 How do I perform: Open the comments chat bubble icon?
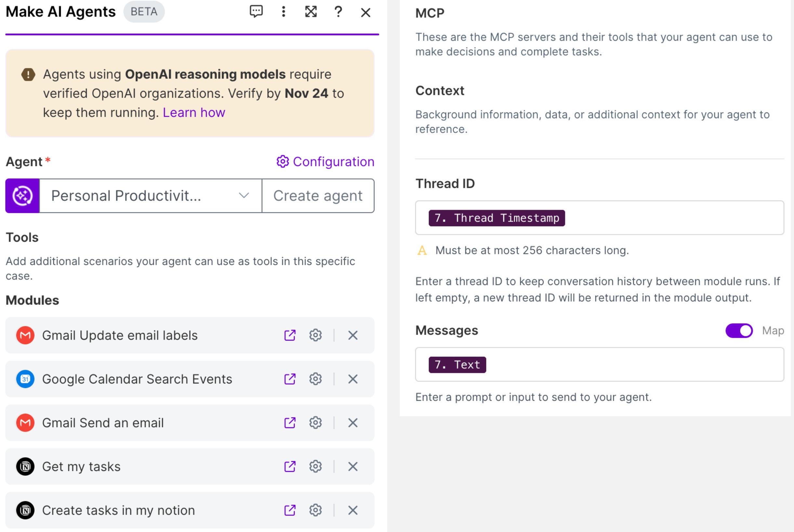[x=256, y=11]
